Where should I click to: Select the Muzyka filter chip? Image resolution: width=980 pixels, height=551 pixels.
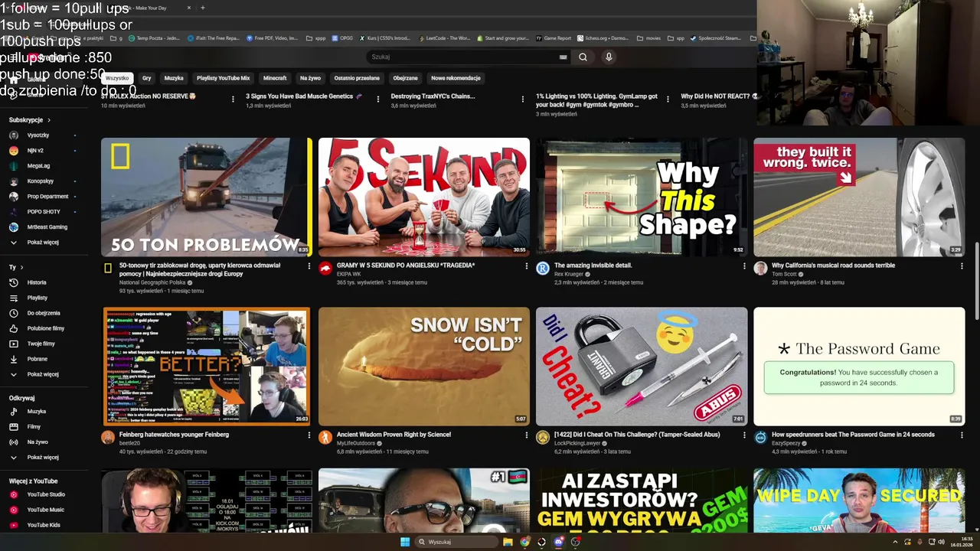point(174,78)
